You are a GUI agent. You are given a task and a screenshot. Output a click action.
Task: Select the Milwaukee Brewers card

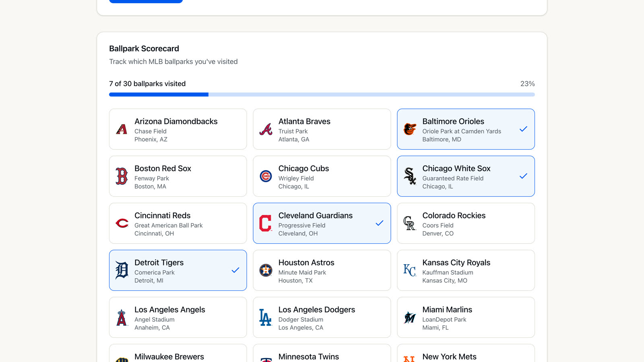pyautogui.click(x=178, y=354)
